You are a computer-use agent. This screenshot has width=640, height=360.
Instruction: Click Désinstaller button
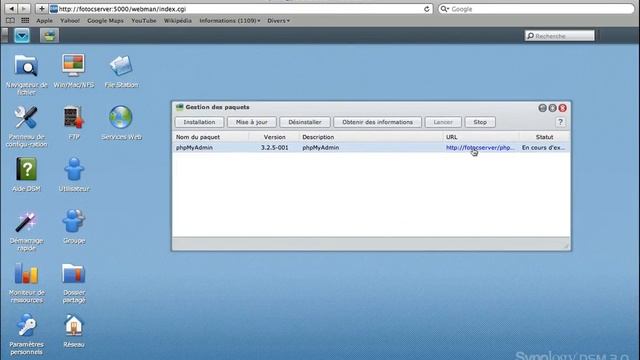pos(304,122)
